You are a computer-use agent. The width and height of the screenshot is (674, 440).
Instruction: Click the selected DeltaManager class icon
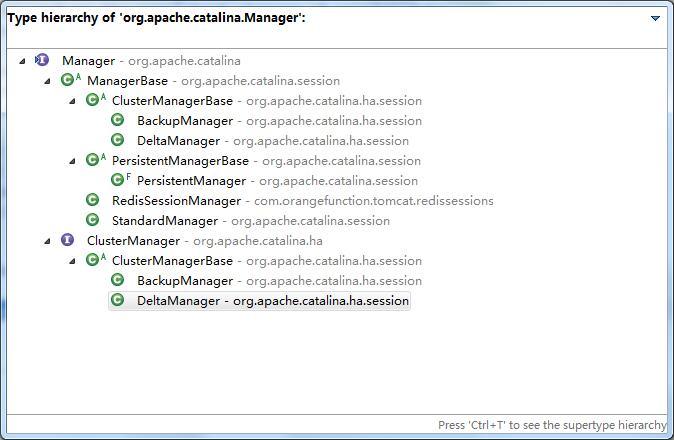click(x=117, y=301)
